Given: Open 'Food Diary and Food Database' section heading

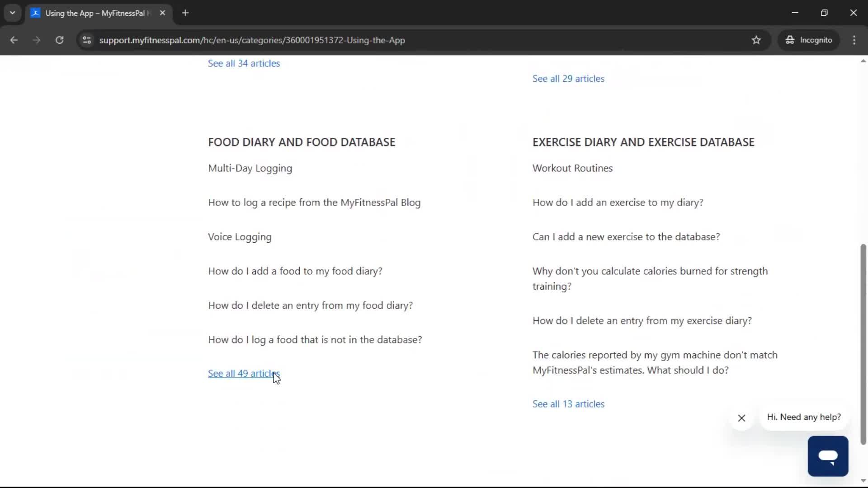Looking at the screenshot, I should point(302,142).
